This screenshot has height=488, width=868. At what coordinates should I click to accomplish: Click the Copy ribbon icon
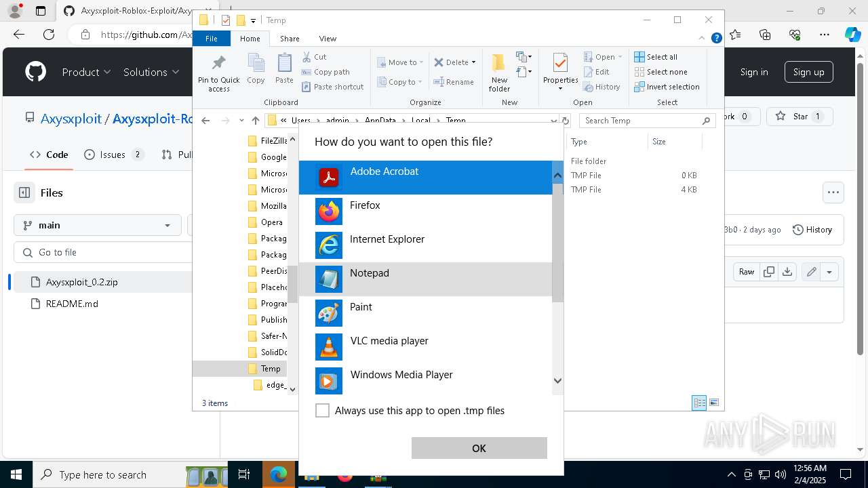[256, 69]
